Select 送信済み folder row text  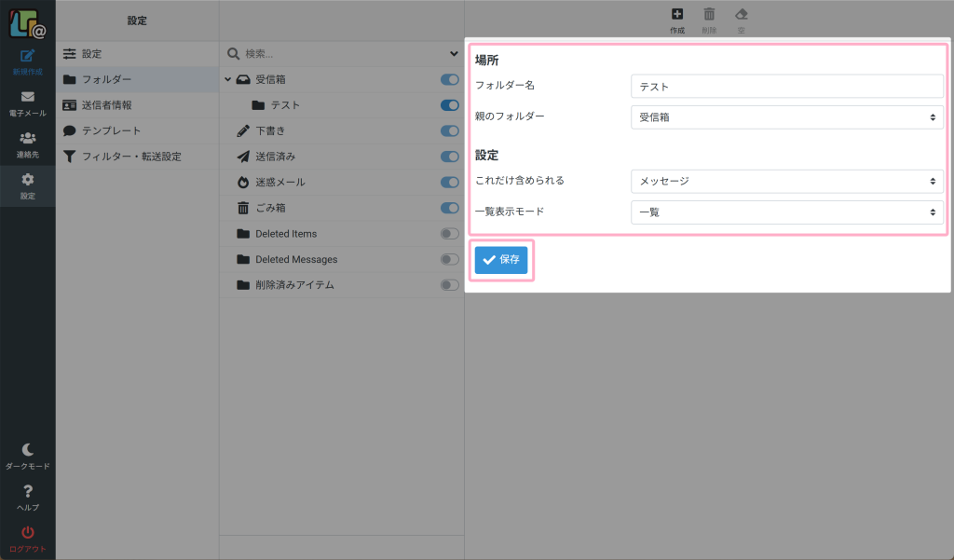(x=276, y=157)
